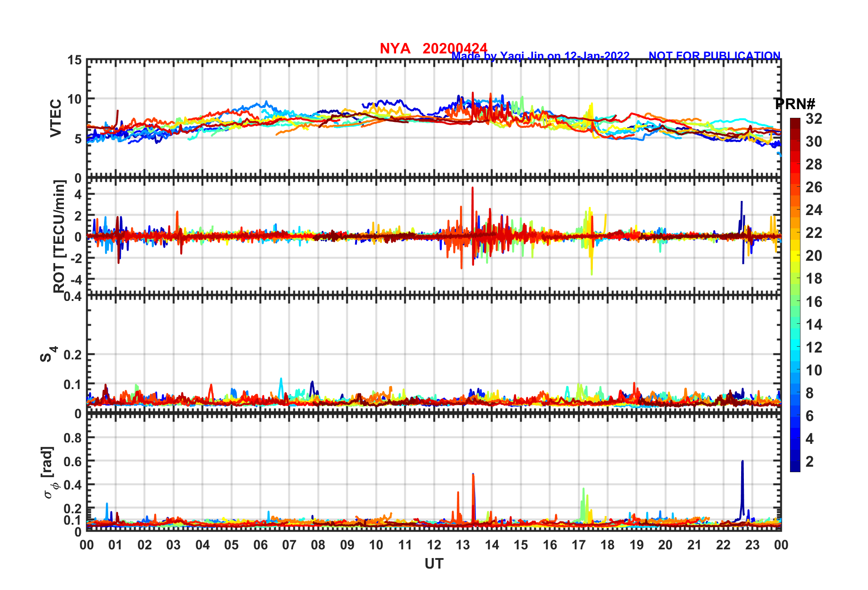Click ROT axis tick label -4
Image resolution: width=868 pixels, height=590 pixels.
click(x=76, y=279)
